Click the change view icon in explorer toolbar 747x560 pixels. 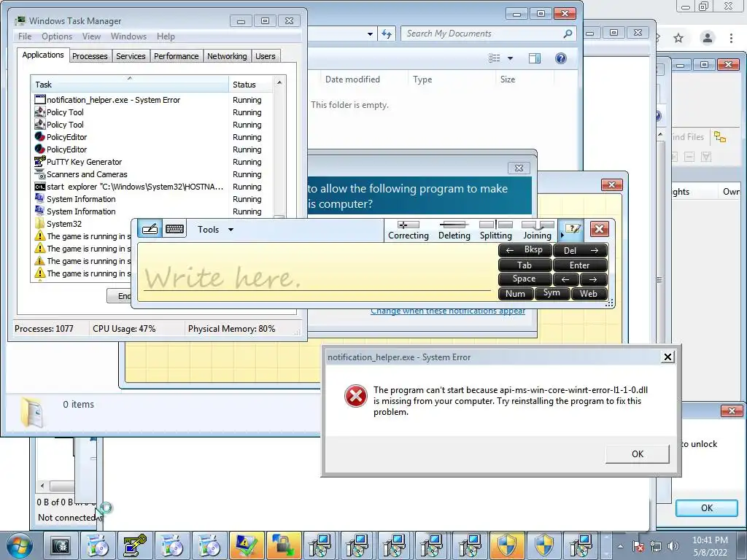(x=495, y=58)
